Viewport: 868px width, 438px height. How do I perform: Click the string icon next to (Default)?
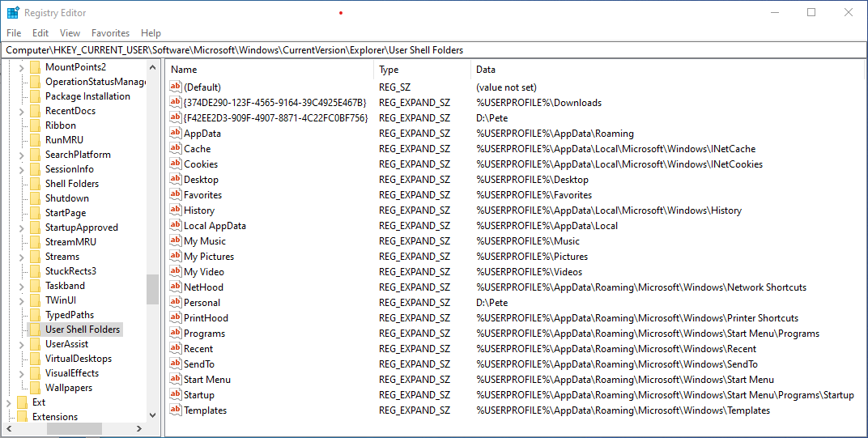tap(176, 87)
